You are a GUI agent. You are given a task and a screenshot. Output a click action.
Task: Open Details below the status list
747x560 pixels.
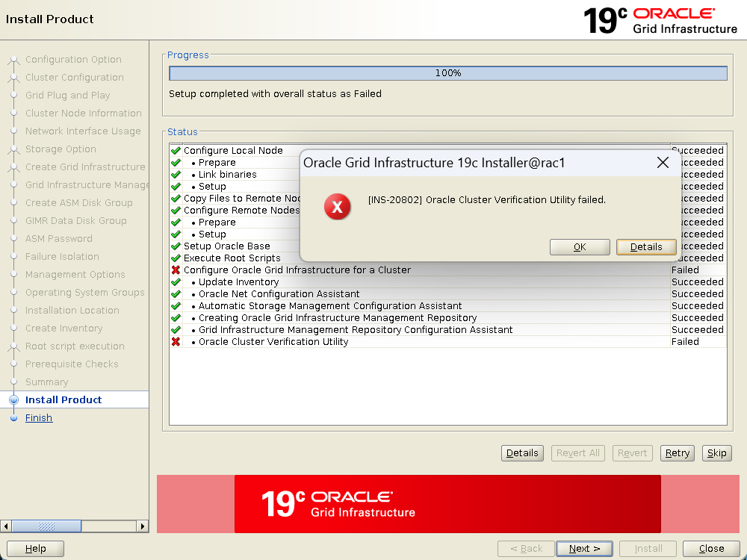(521, 453)
